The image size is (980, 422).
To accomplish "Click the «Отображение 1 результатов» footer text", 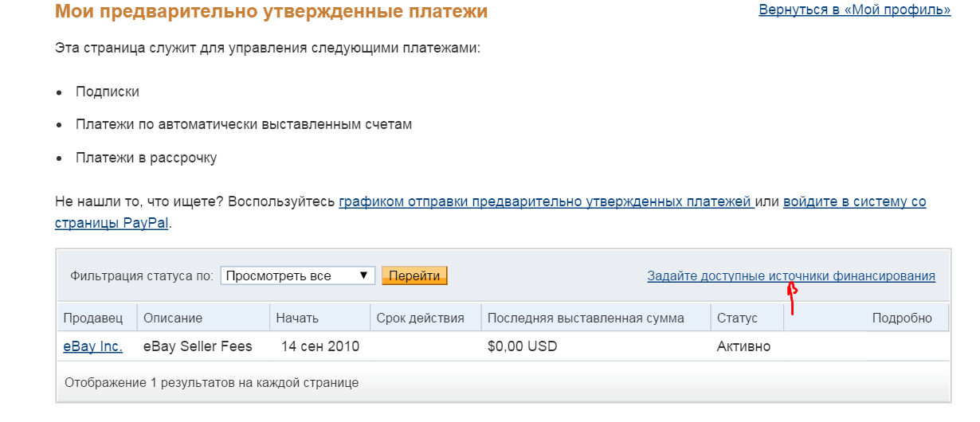I will click(x=211, y=382).
